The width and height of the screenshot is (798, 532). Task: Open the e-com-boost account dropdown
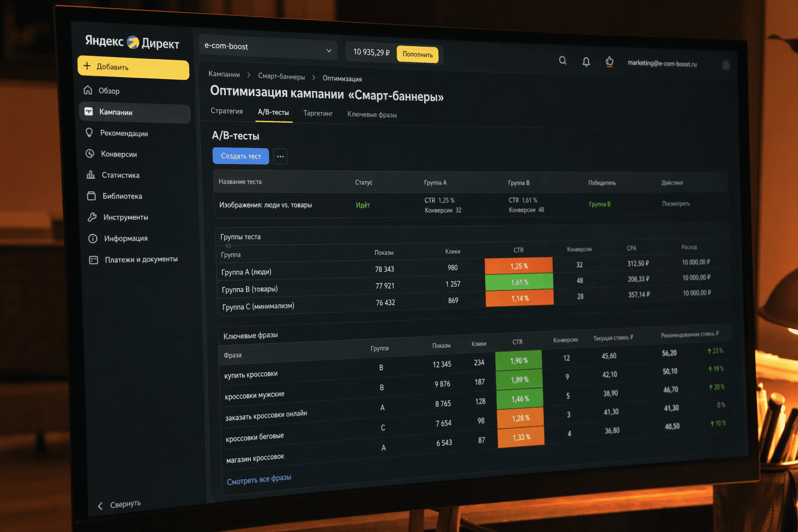pos(268,48)
